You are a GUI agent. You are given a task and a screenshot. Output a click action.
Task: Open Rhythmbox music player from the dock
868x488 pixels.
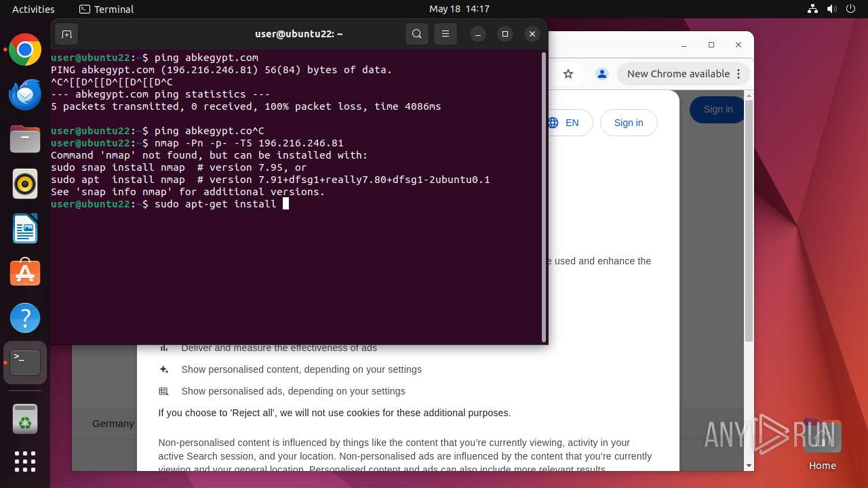(25, 184)
